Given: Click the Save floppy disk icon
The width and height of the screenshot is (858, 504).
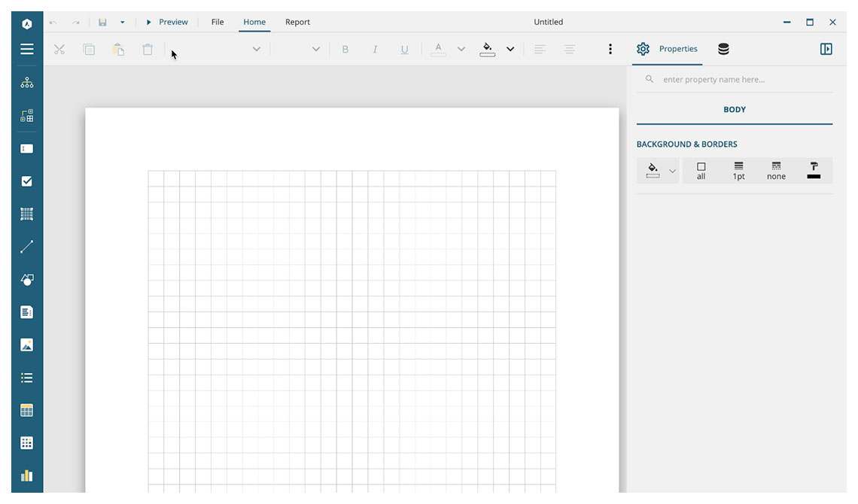Looking at the screenshot, I should click(102, 23).
